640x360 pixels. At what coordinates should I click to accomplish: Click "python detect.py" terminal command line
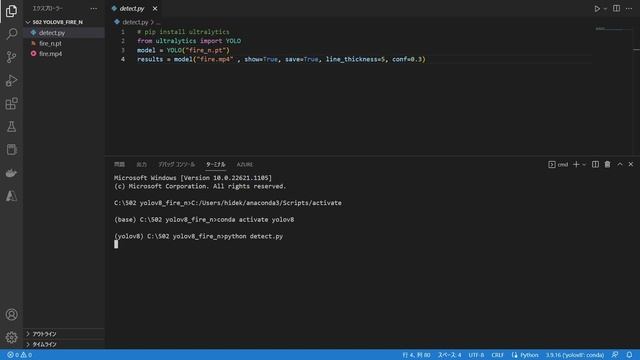pos(253,236)
